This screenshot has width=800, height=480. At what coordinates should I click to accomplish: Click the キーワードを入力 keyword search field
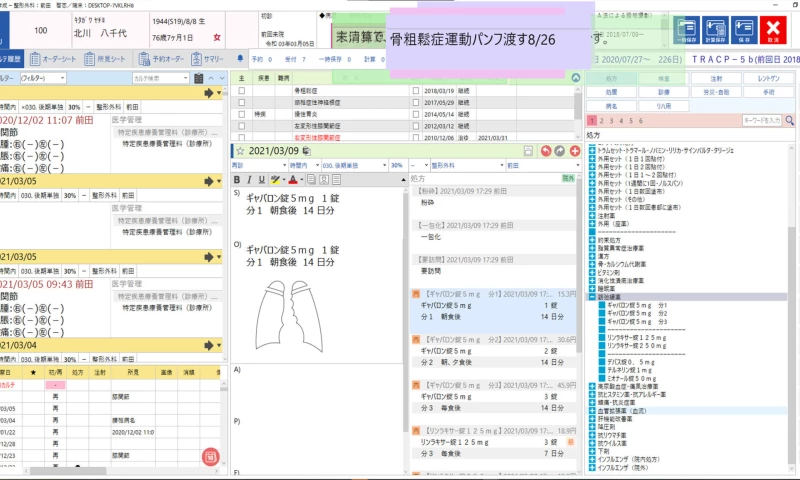762,120
